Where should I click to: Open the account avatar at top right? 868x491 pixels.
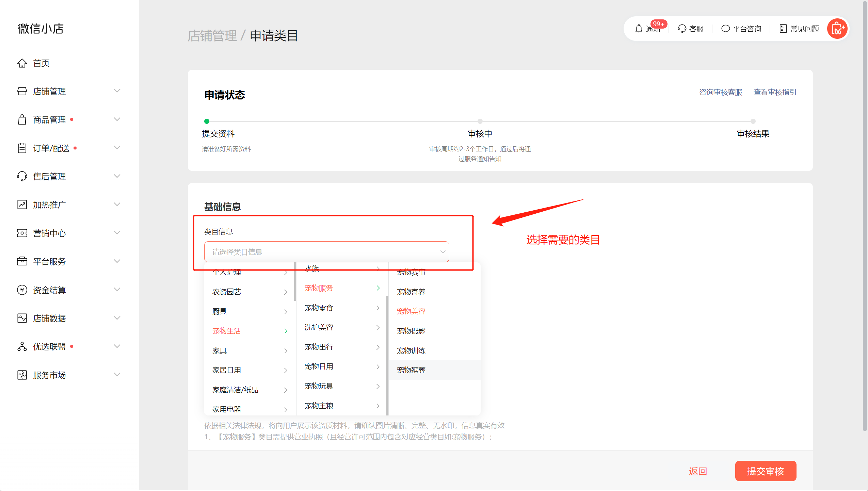pyautogui.click(x=837, y=29)
